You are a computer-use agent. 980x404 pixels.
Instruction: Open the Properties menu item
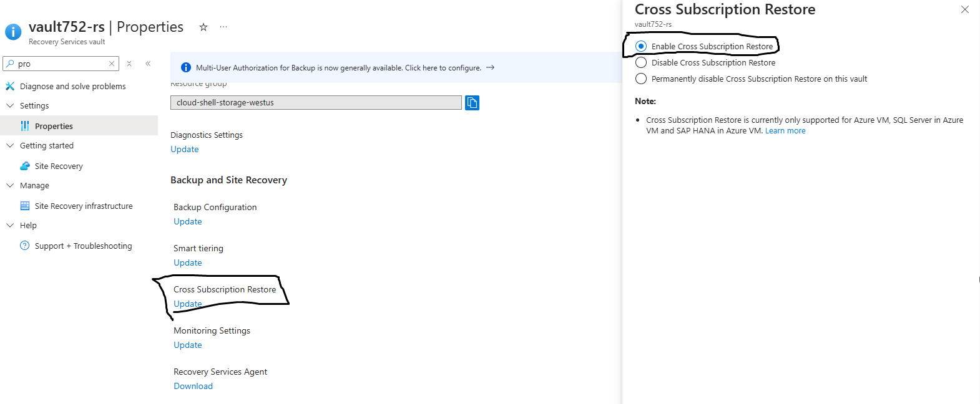coord(79,126)
